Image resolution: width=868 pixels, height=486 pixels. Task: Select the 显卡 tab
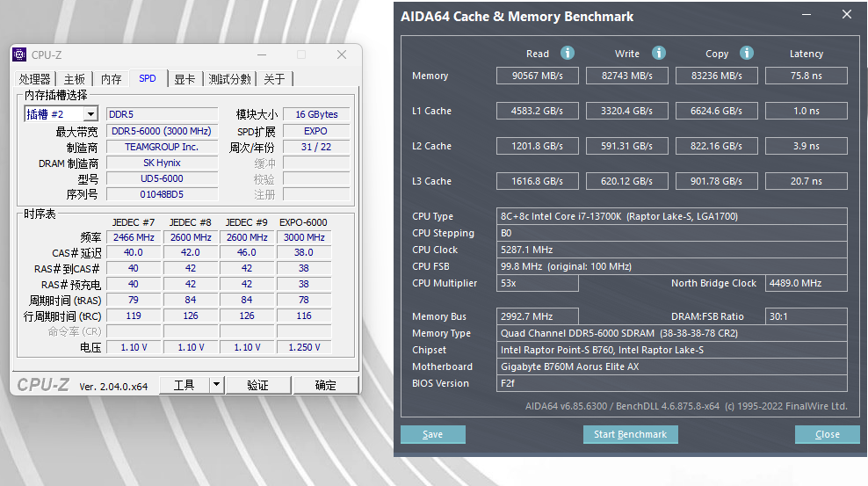[x=184, y=79]
